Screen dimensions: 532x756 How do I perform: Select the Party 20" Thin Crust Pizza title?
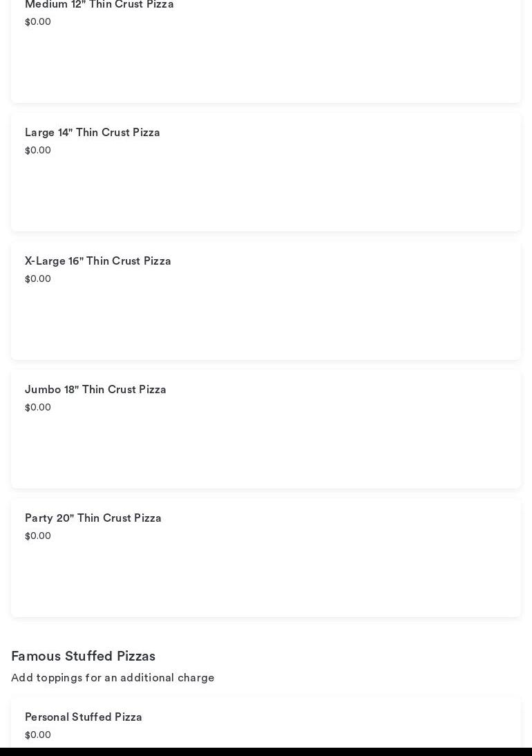[x=93, y=518]
